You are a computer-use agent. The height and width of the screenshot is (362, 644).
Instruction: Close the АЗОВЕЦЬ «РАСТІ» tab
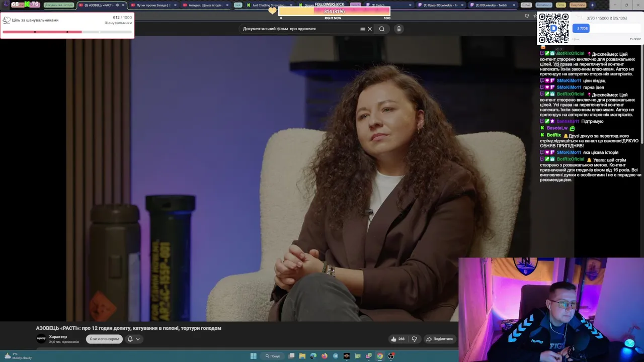click(123, 5)
